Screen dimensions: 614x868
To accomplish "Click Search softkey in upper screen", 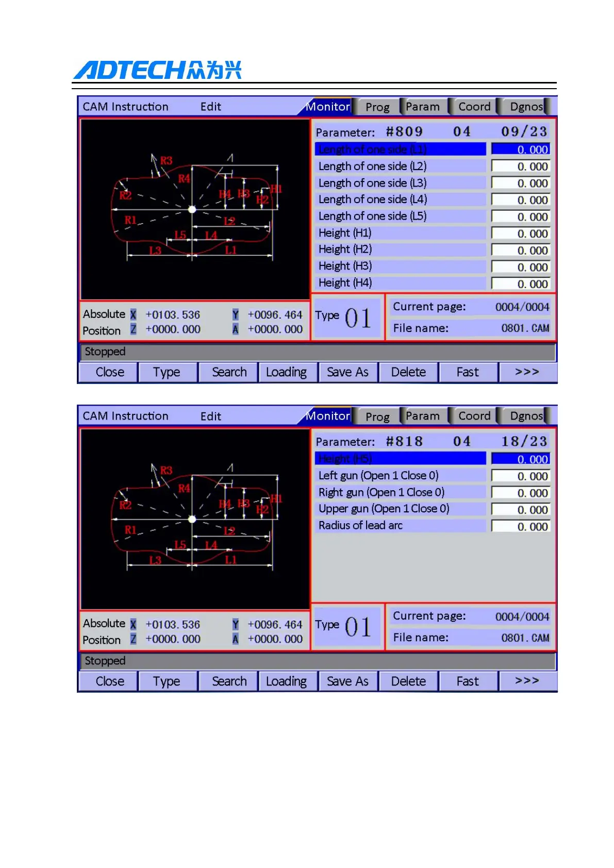I will 228,372.
